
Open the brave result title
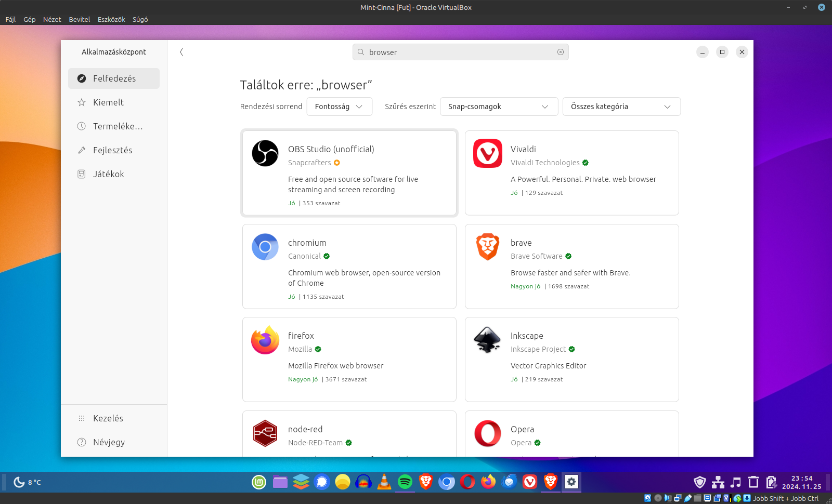521,243
